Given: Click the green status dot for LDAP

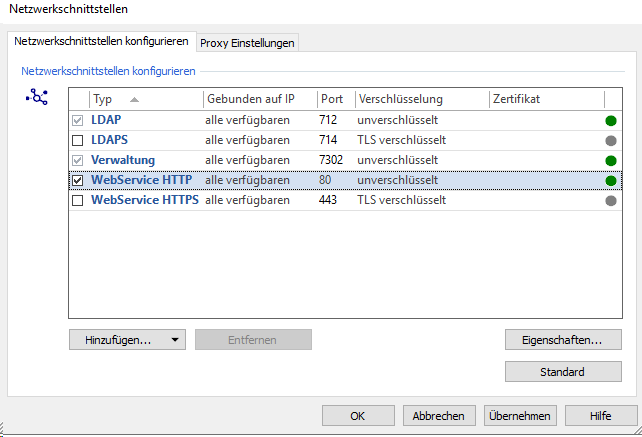Looking at the screenshot, I should click(611, 120).
